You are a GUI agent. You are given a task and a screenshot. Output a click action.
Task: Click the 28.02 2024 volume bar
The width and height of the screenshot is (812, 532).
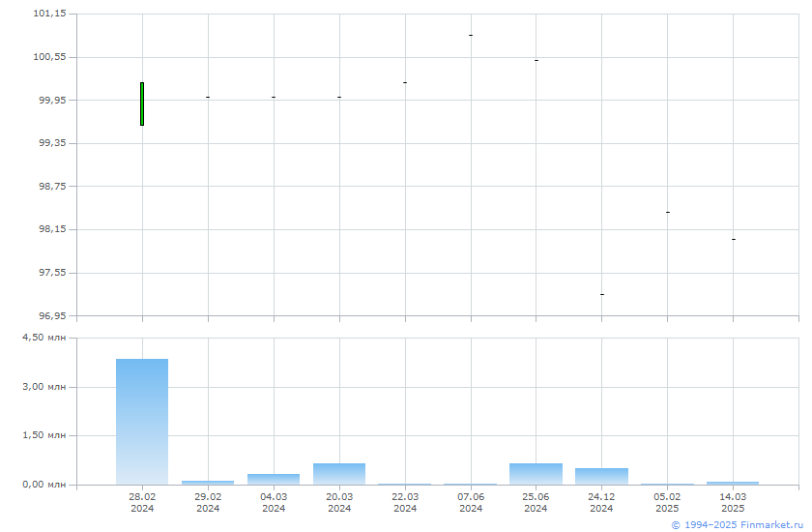tap(142, 422)
